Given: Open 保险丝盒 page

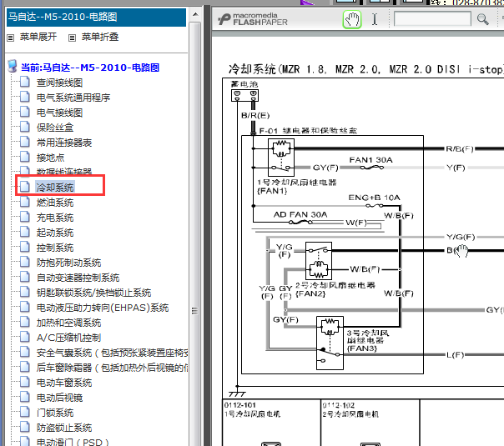Looking at the screenshot, I should (x=55, y=128).
